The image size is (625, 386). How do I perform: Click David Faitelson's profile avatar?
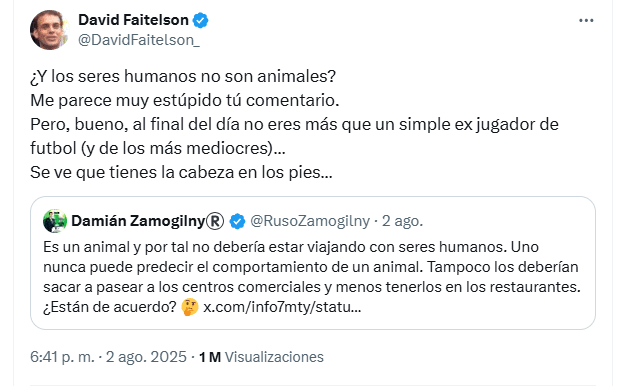pos(49,30)
